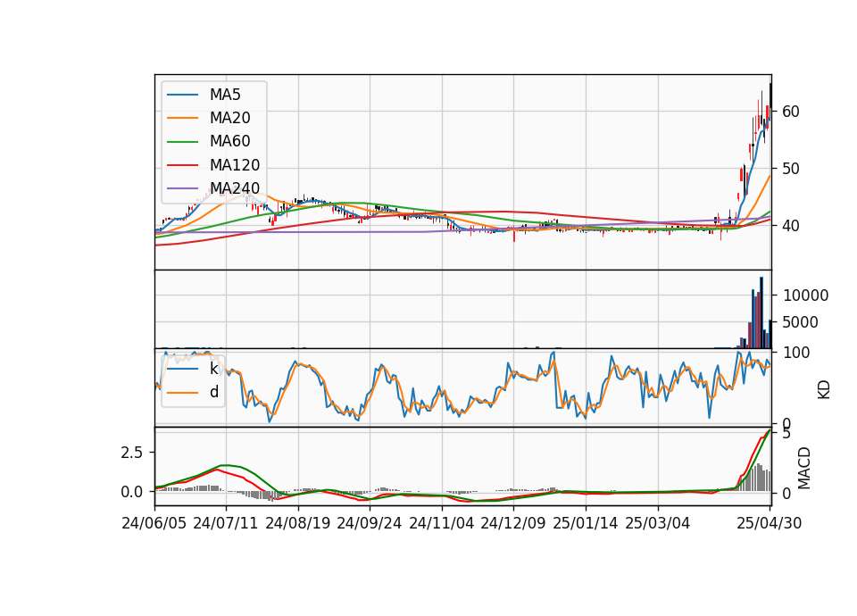Click the date label 24/09/24

click(x=370, y=523)
